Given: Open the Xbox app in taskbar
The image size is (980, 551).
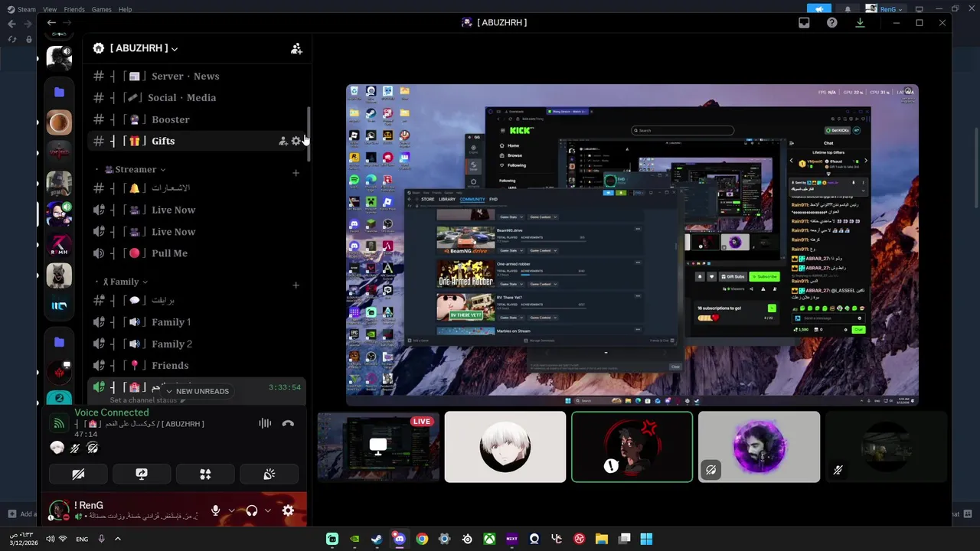Looking at the screenshot, I should 489,539.
